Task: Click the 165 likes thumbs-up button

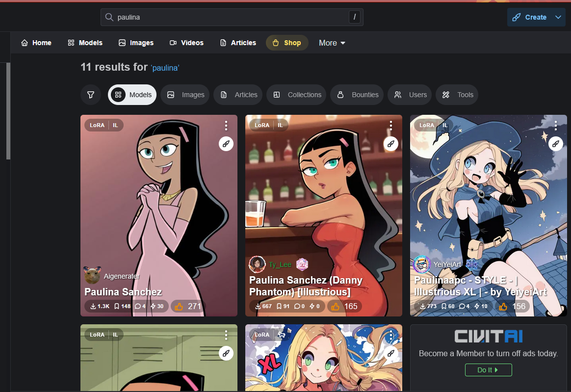Action: 344,306
